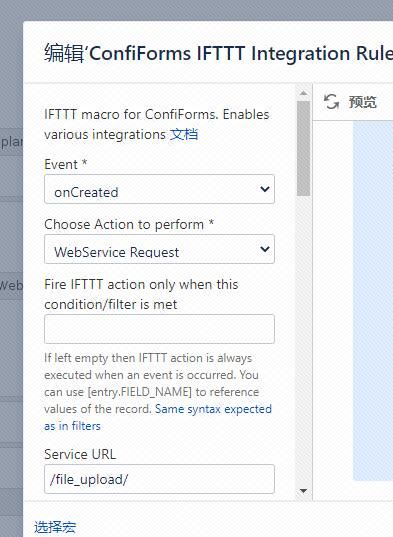Click the macro parameters scrollbar thumb
Viewport: 393px width, 537px height.
pos(303,148)
